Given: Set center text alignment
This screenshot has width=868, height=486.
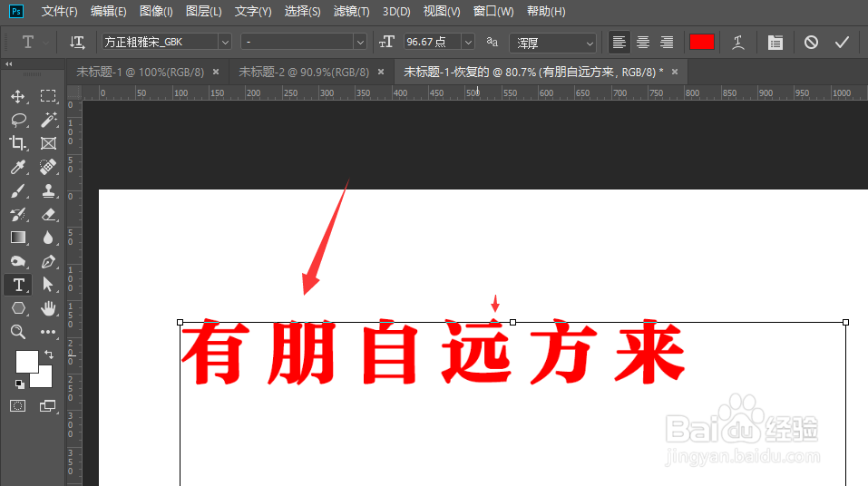Looking at the screenshot, I should pyautogui.click(x=643, y=42).
